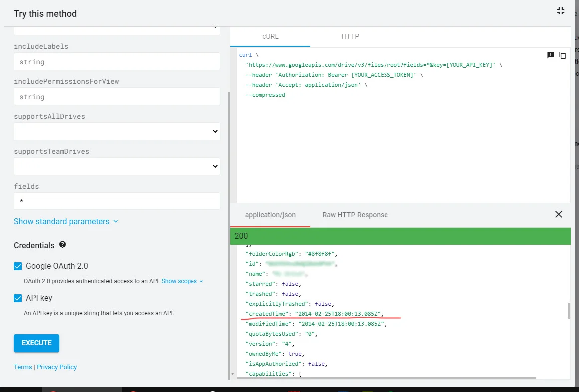Close the response panel with X
The height and width of the screenshot is (392, 579).
(558, 214)
